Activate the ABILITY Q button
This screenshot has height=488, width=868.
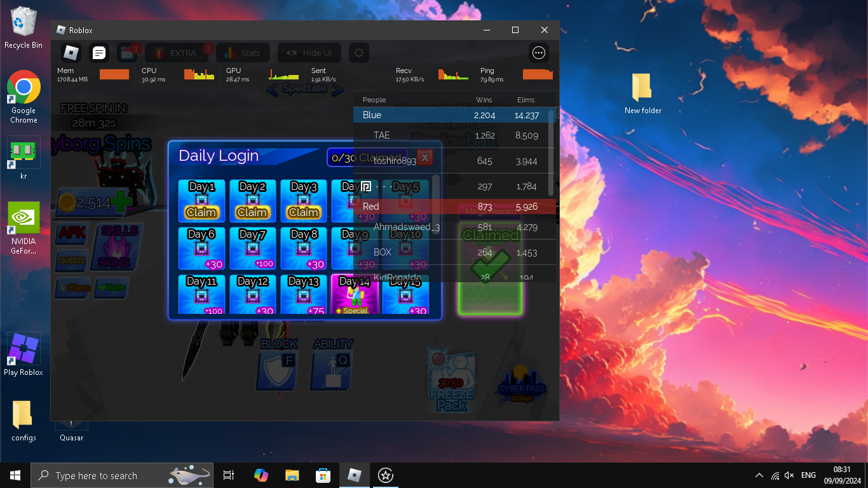tap(332, 370)
